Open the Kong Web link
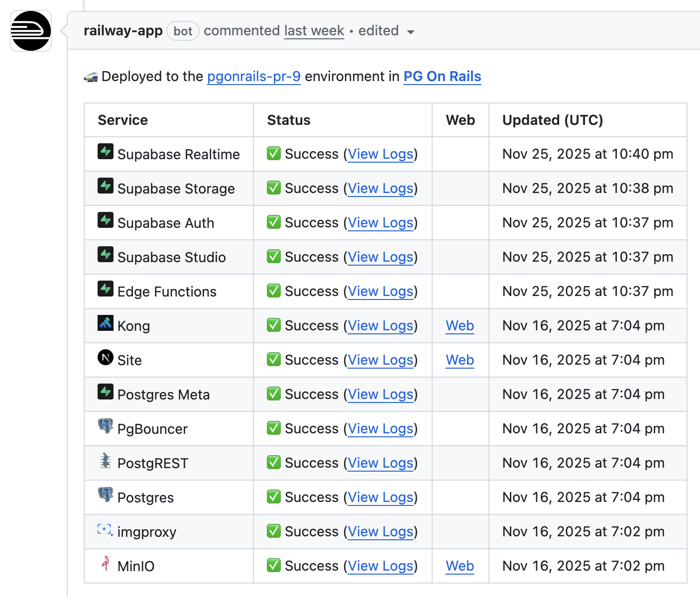Viewport: 700px width, 597px height. (460, 326)
